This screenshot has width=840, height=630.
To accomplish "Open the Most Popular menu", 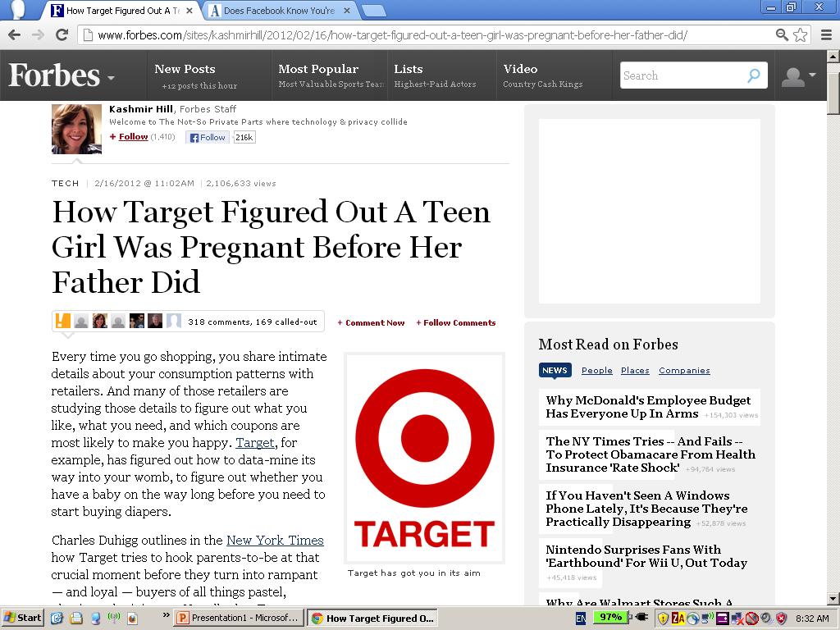I will (x=318, y=69).
